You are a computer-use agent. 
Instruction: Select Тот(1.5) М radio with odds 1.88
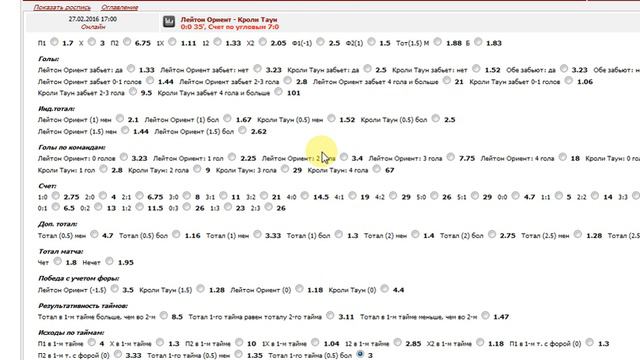pyautogui.click(x=438, y=42)
